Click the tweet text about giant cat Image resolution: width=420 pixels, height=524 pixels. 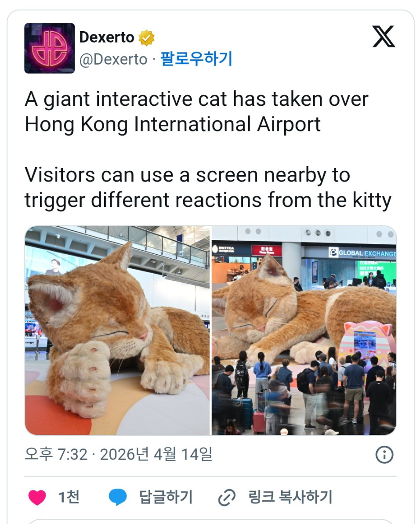tap(196, 111)
